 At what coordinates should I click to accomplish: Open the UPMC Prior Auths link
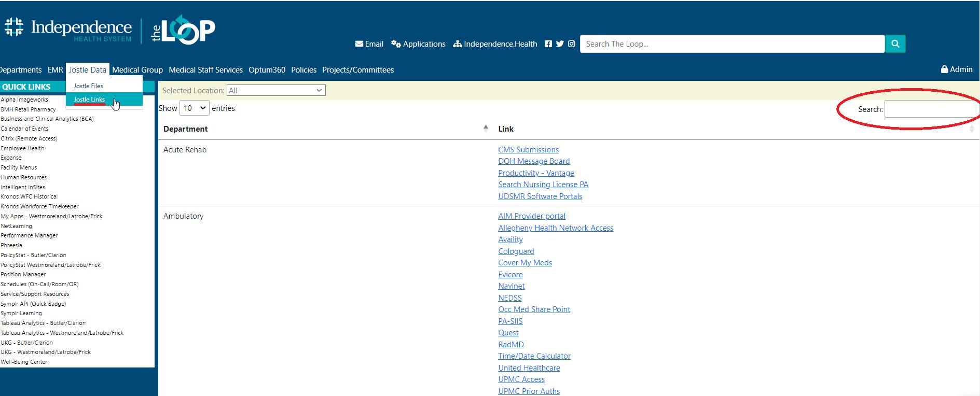click(529, 391)
